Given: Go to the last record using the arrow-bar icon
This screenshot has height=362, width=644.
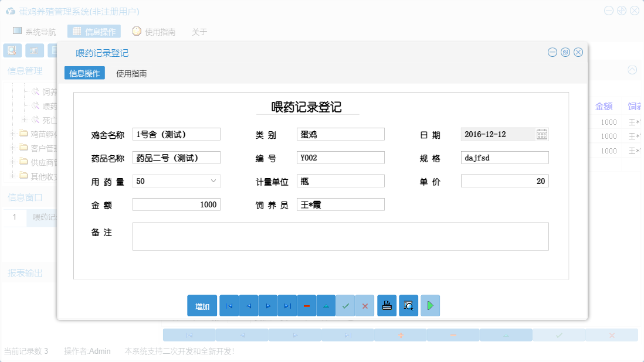Looking at the screenshot, I should [x=287, y=305].
